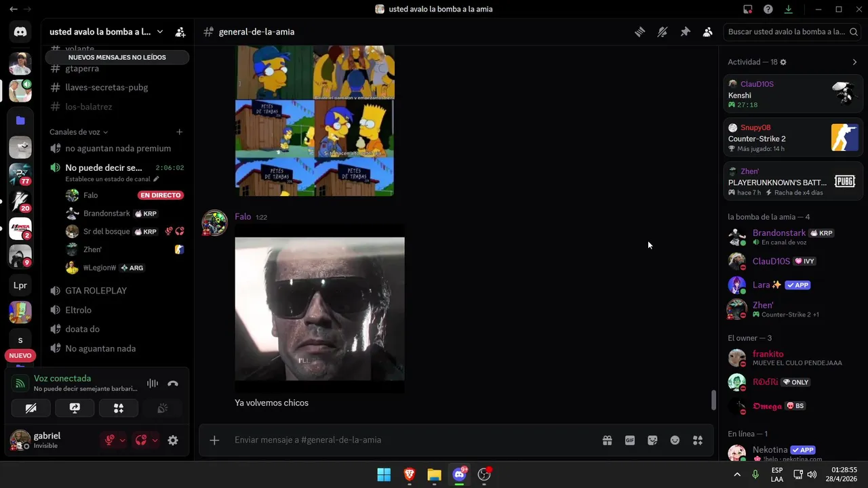Open the Simpsons meme image
868x488 pixels.
click(315, 121)
